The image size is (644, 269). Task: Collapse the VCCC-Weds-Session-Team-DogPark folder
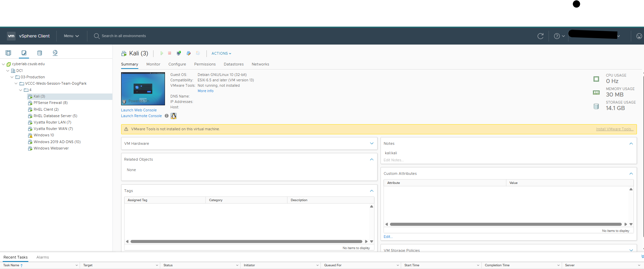point(16,84)
